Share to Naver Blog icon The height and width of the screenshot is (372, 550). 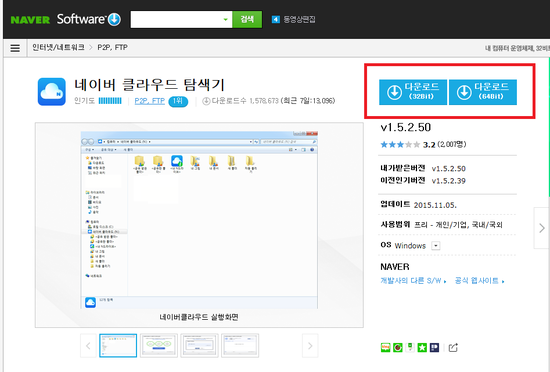(385, 347)
